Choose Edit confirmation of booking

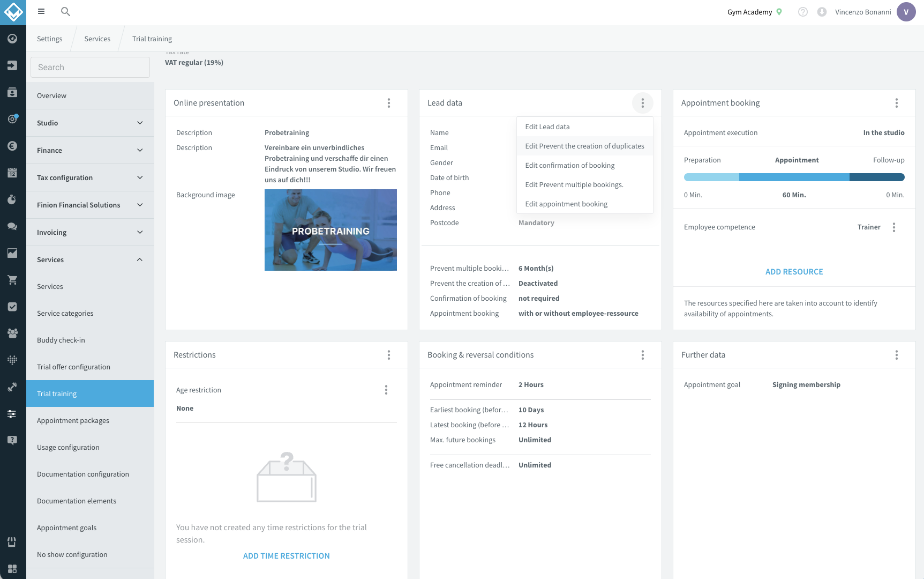[585, 165]
